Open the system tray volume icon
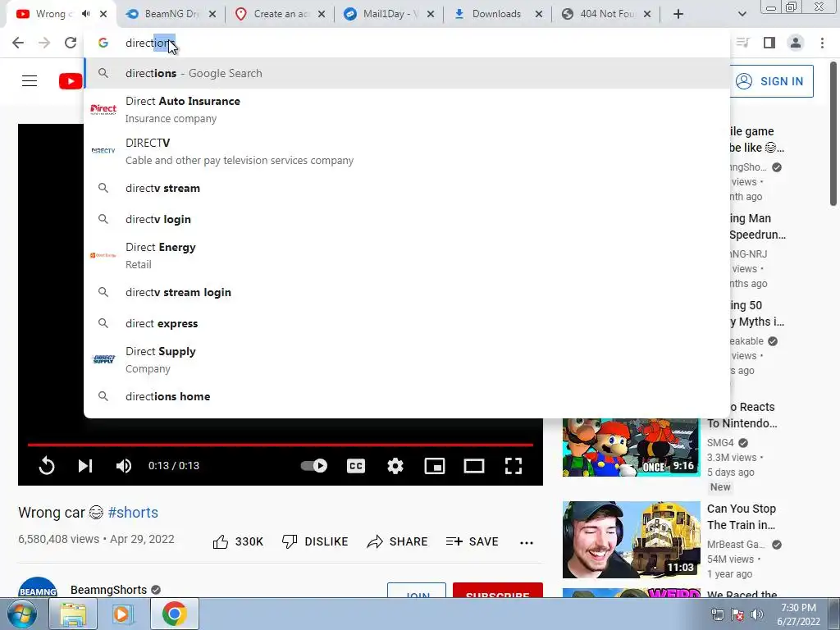 point(756,614)
